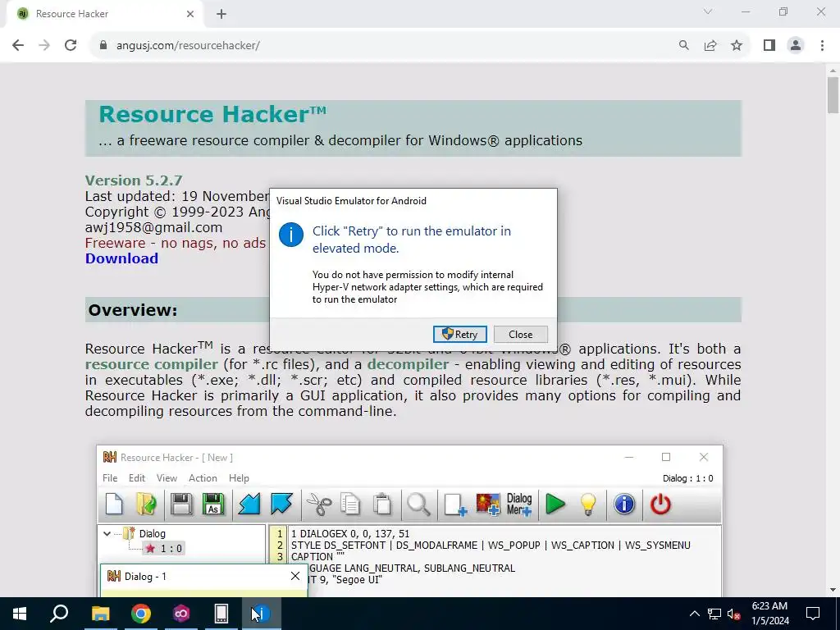Viewport: 840px width, 630px height.
Task: Open network settings from the tray
Action: click(714, 614)
